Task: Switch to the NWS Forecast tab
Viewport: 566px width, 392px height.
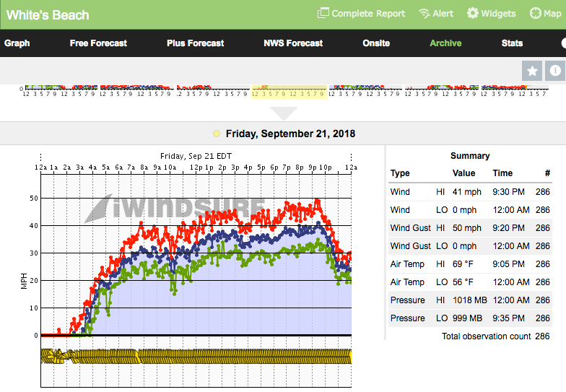Action: pyautogui.click(x=293, y=43)
